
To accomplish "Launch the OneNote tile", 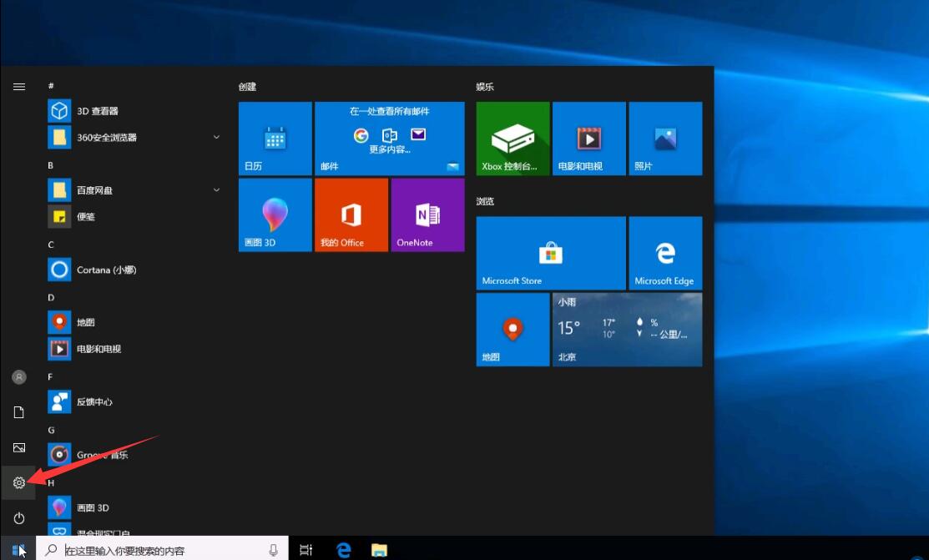I will (x=427, y=214).
